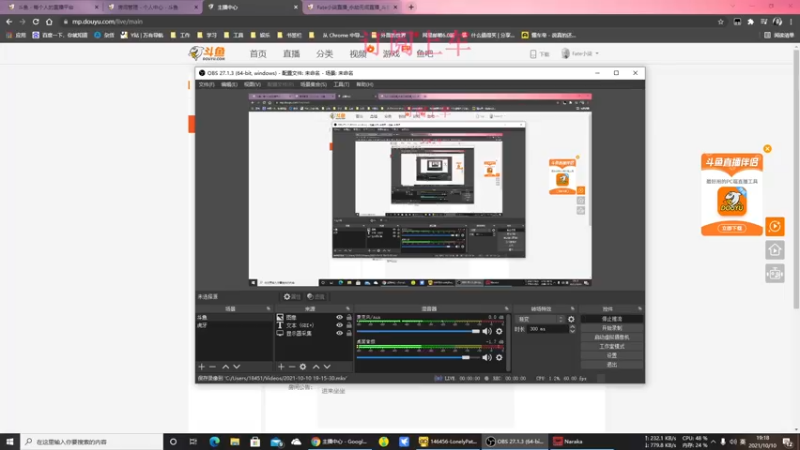Mute the desktop audio speaker icon
The image size is (800, 450).
(x=487, y=358)
